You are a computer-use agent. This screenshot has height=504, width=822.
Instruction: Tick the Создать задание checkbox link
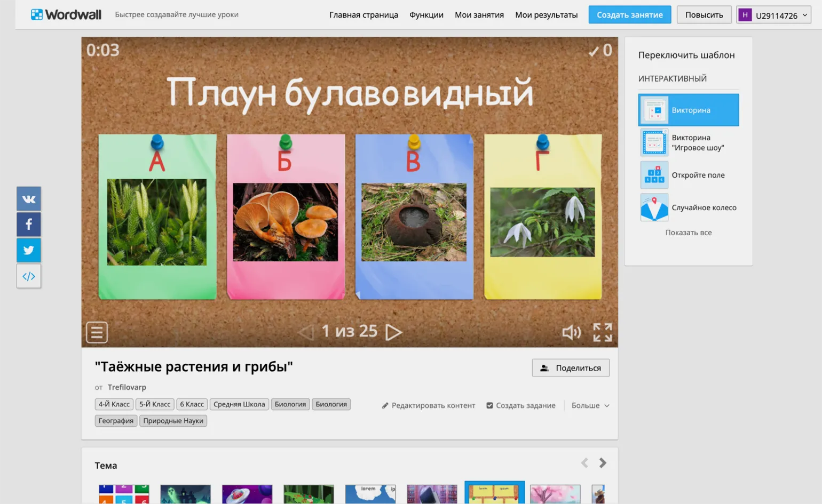[x=521, y=405]
